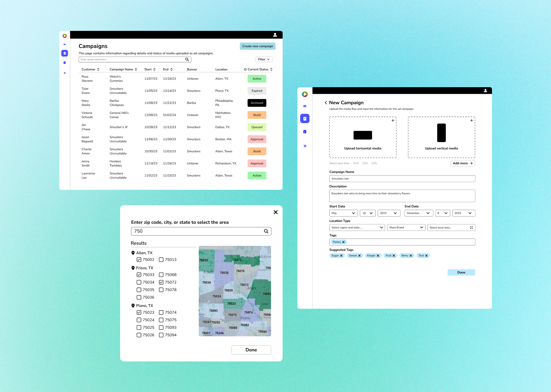Open End Date month dropdown showing December
This screenshot has width=551, height=392.
point(419,213)
